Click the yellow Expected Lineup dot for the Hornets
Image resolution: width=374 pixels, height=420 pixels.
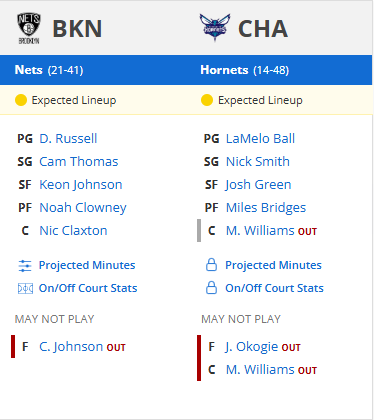tap(207, 100)
